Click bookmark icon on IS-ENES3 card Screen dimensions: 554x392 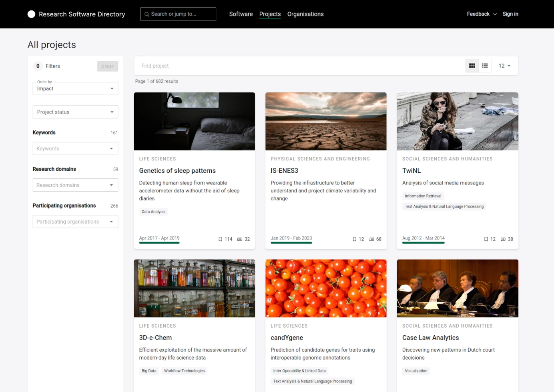[x=354, y=239]
